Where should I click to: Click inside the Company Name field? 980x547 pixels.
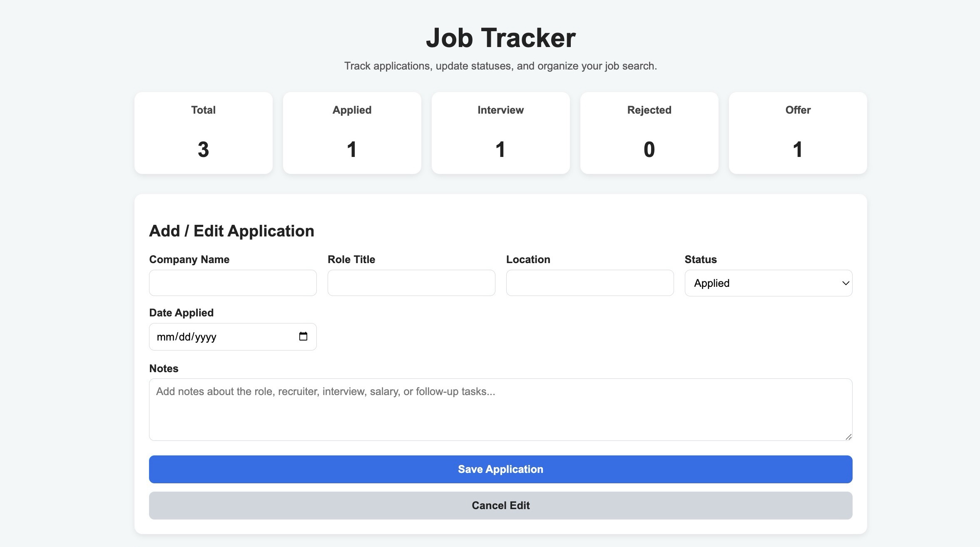[x=232, y=283]
